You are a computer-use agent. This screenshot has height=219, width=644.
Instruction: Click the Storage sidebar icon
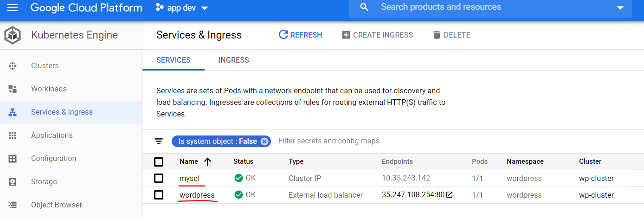pos(13,182)
